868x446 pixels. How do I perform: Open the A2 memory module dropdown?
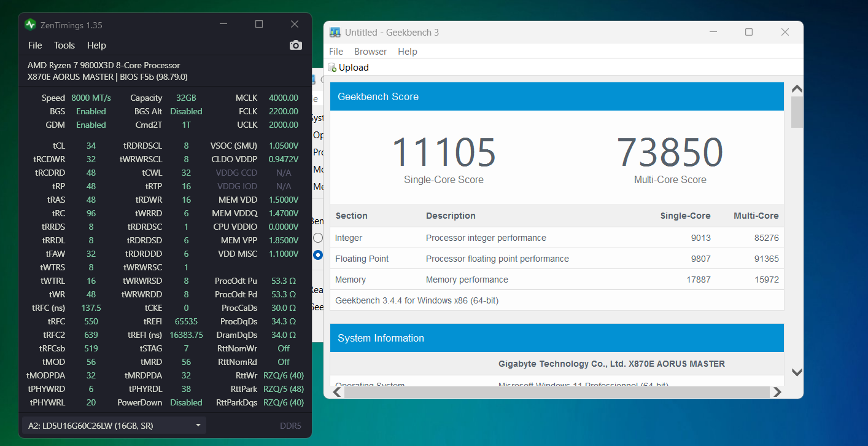114,425
